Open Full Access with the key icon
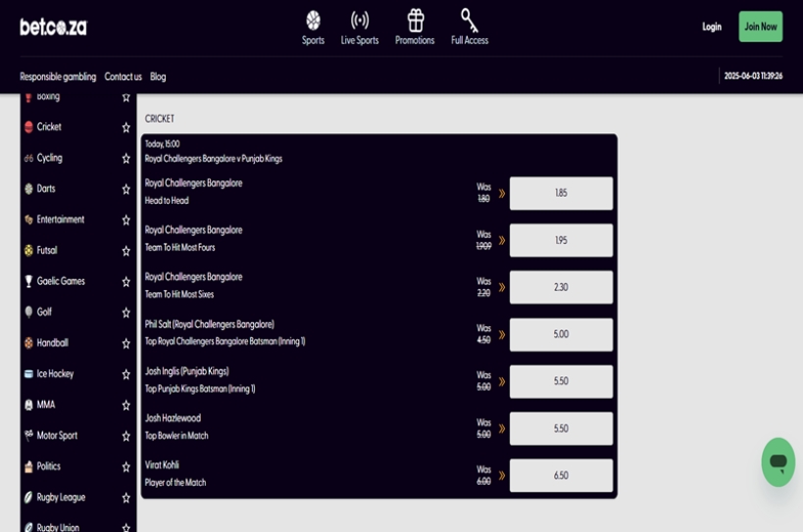This screenshot has height=532, width=803. (470, 28)
